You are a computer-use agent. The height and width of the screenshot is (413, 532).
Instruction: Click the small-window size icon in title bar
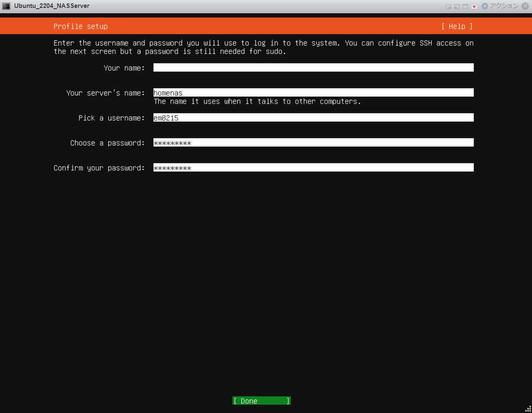pos(448,6)
